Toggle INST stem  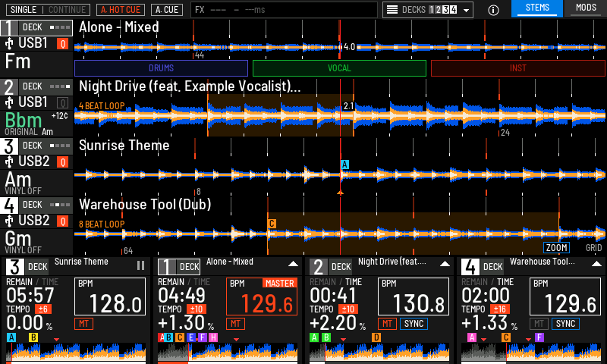pyautogui.click(x=518, y=68)
